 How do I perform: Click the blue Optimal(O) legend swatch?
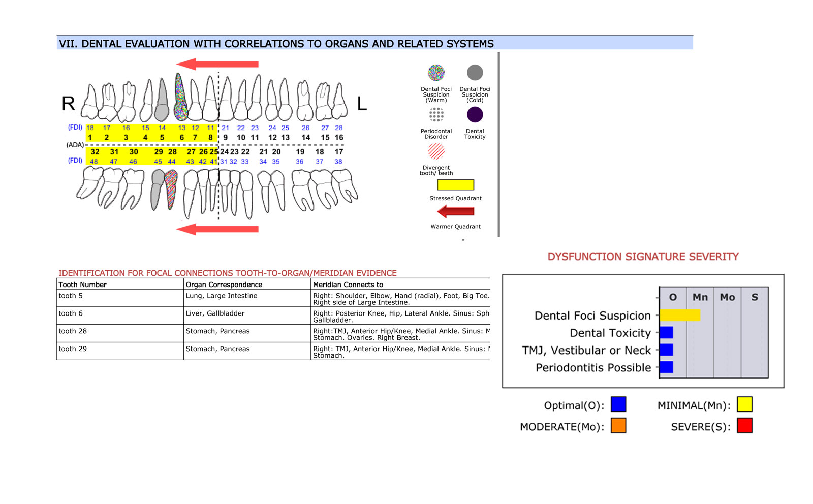pyautogui.click(x=618, y=404)
